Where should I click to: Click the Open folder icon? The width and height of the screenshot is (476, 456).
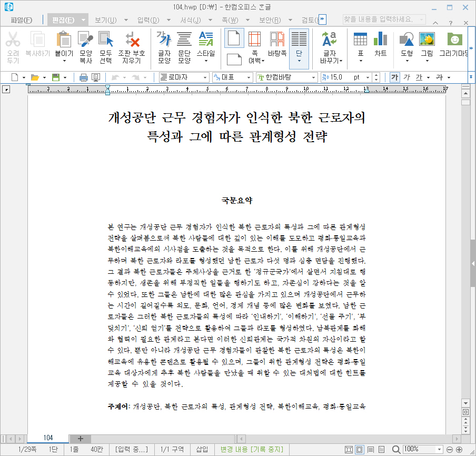35,77
